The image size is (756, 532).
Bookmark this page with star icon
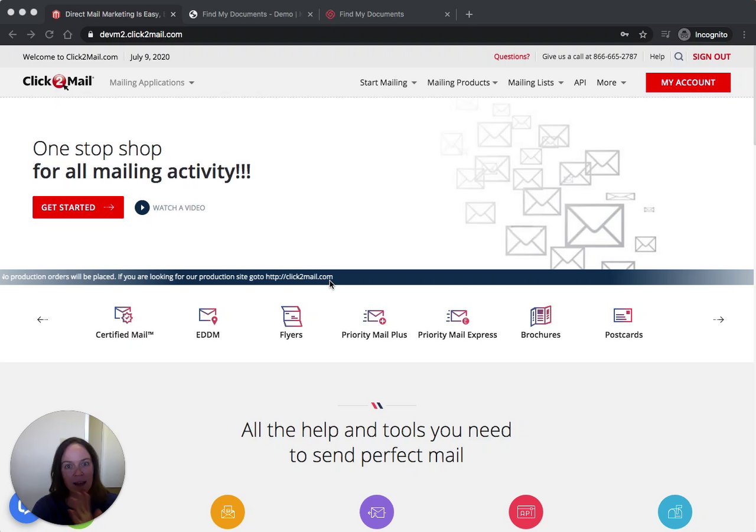(643, 34)
